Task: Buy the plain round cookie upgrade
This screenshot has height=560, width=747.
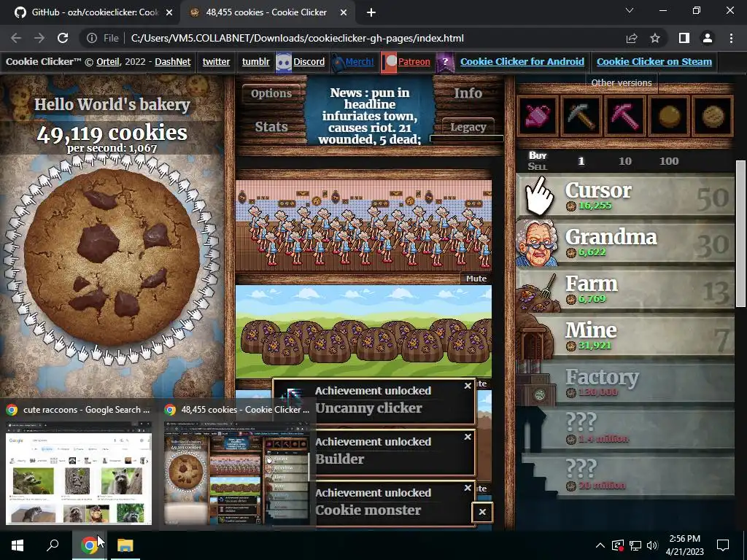Action: click(668, 116)
